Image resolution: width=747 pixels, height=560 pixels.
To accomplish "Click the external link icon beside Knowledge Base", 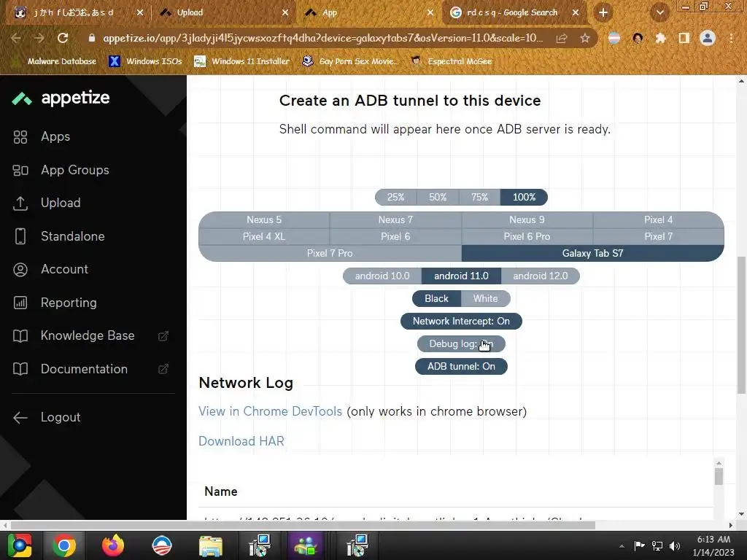I will pos(163,336).
